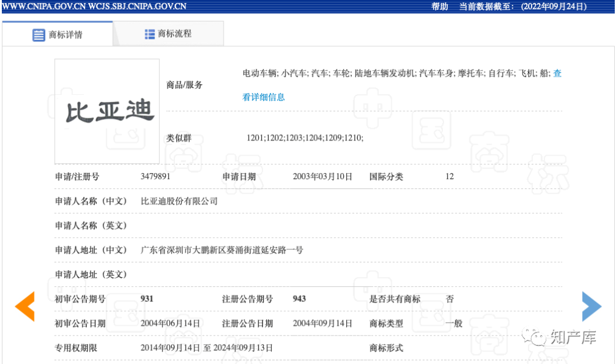The width and height of the screenshot is (616, 364).
Task: Click the 商品/服务 label
Action: point(184,85)
